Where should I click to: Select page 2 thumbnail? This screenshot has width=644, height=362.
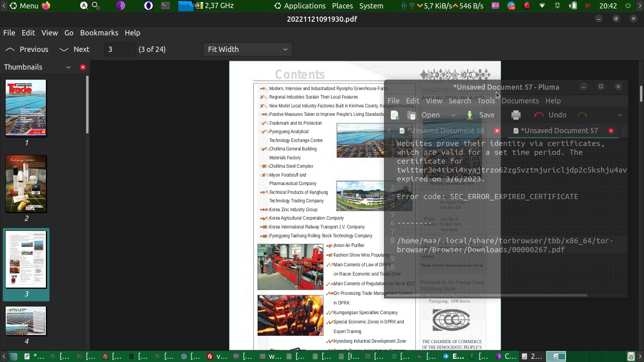click(x=26, y=184)
